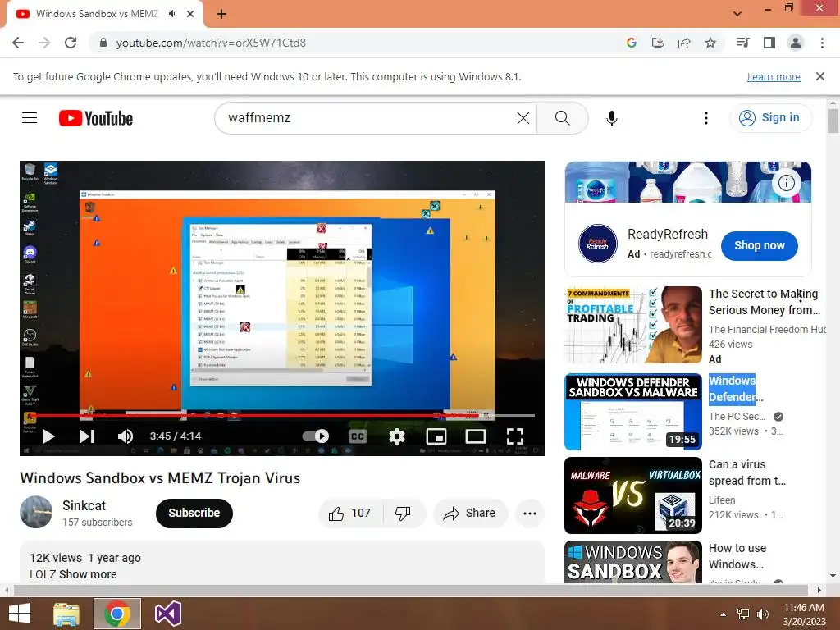Image resolution: width=840 pixels, height=630 pixels.
Task: Mute the video player volume
Action: (126, 436)
